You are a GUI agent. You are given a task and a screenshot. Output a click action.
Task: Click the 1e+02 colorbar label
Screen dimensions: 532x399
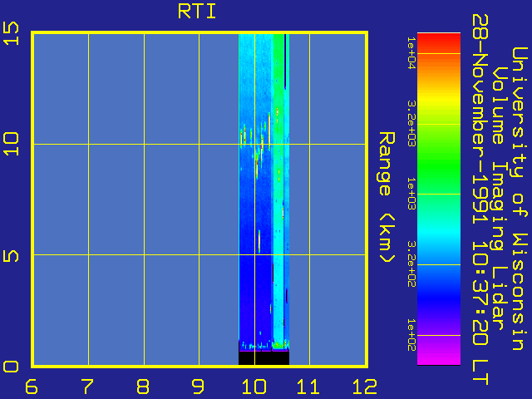411,335
